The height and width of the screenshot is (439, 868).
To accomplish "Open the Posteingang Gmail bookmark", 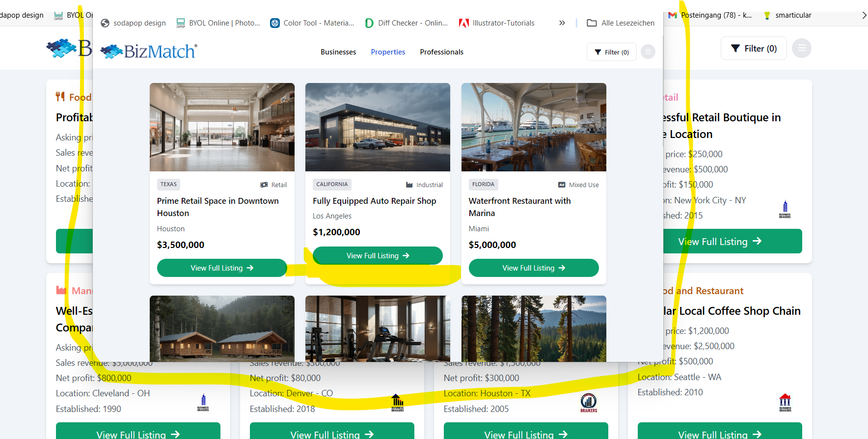I will tap(710, 15).
